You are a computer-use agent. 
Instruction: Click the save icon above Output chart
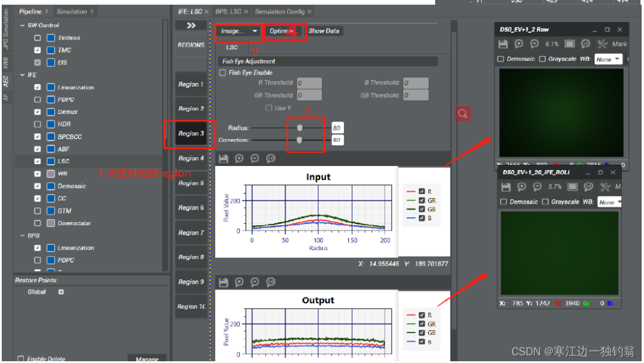click(x=224, y=282)
